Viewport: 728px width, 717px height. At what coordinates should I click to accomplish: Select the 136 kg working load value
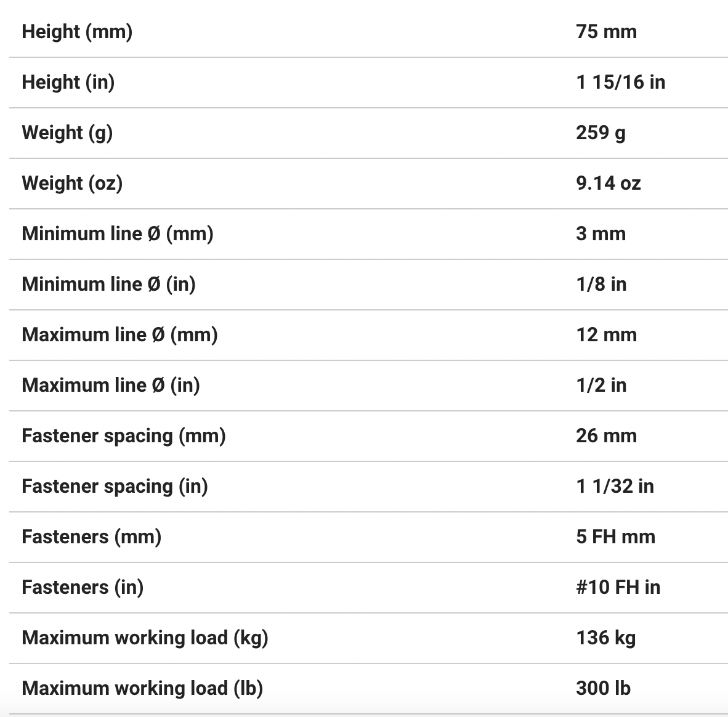pyautogui.click(x=605, y=638)
